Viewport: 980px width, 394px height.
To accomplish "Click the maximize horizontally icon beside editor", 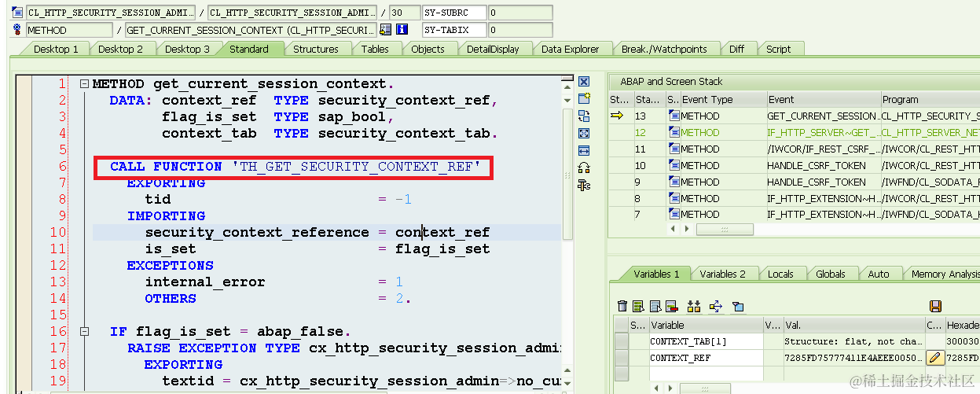I will pos(584,150).
